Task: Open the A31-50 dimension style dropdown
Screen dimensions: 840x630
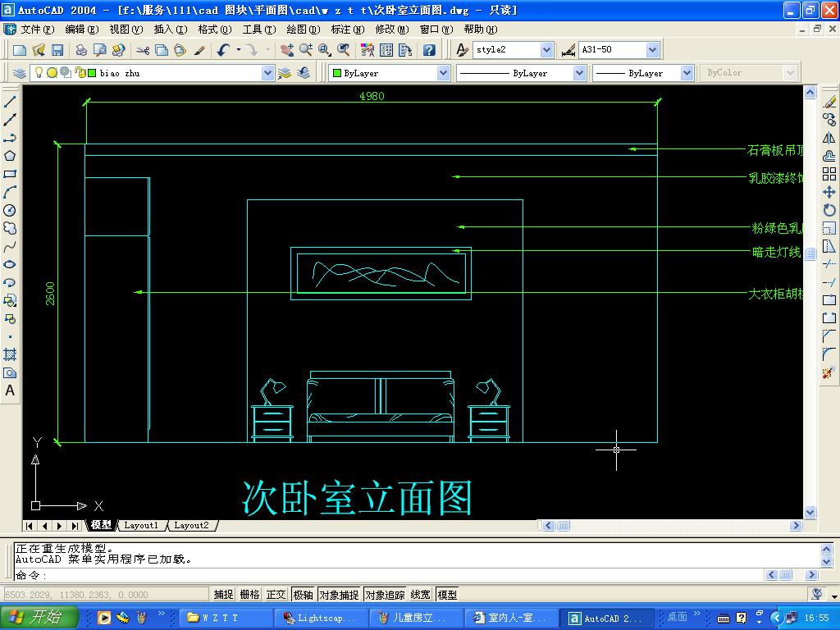Action: coord(652,50)
